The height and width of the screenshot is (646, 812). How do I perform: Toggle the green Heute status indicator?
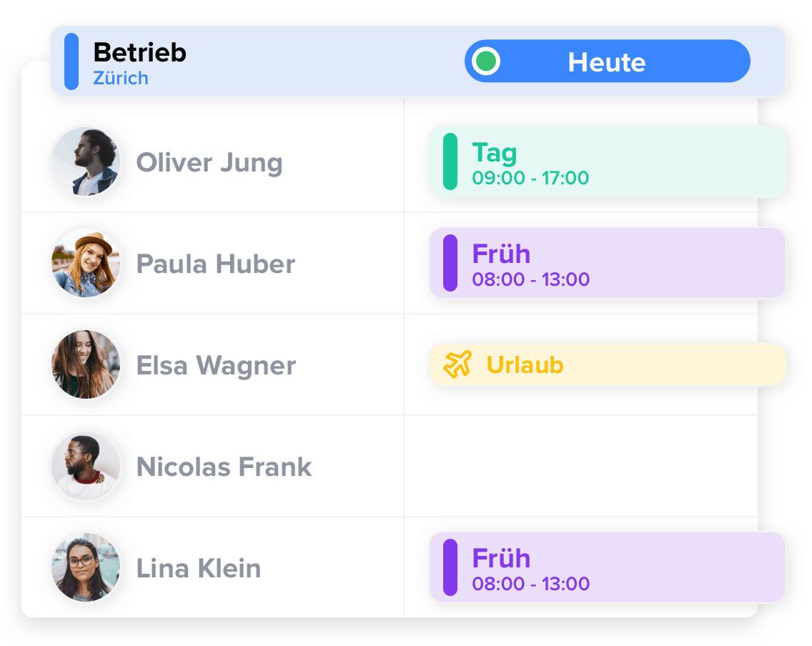coord(486,61)
